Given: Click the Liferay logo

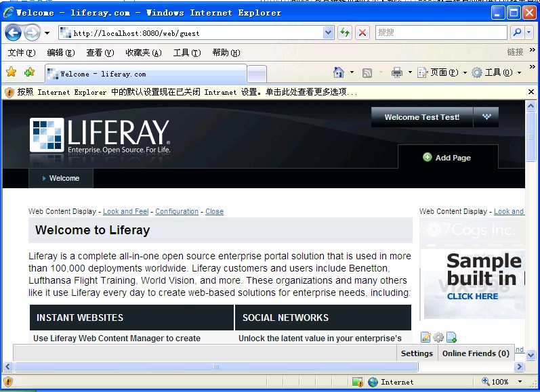Looking at the screenshot, I should tap(100, 135).
